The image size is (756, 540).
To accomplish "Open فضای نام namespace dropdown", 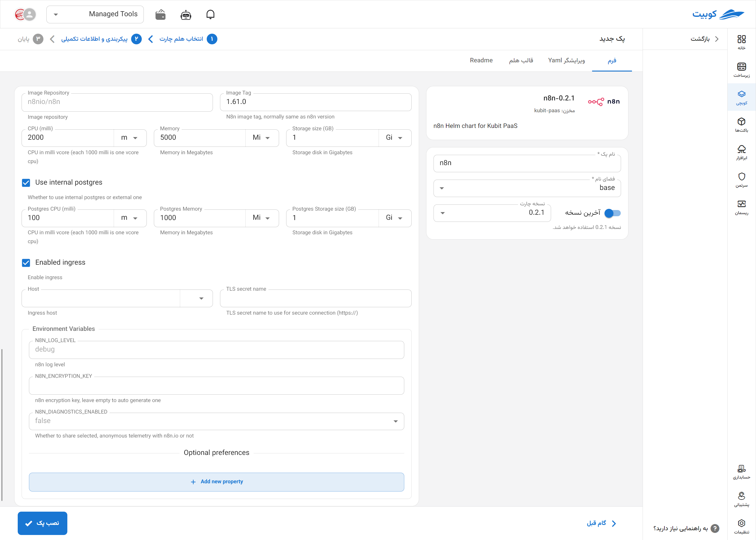I will [x=527, y=188].
